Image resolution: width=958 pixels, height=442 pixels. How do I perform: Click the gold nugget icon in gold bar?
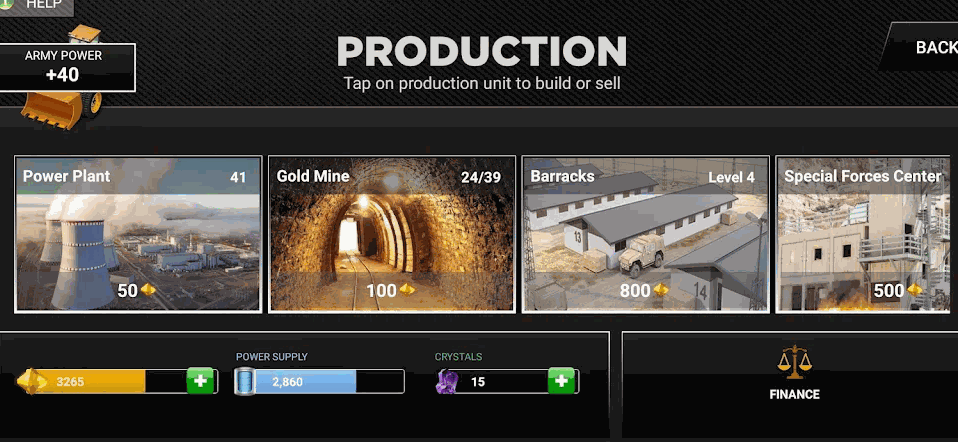(33, 381)
